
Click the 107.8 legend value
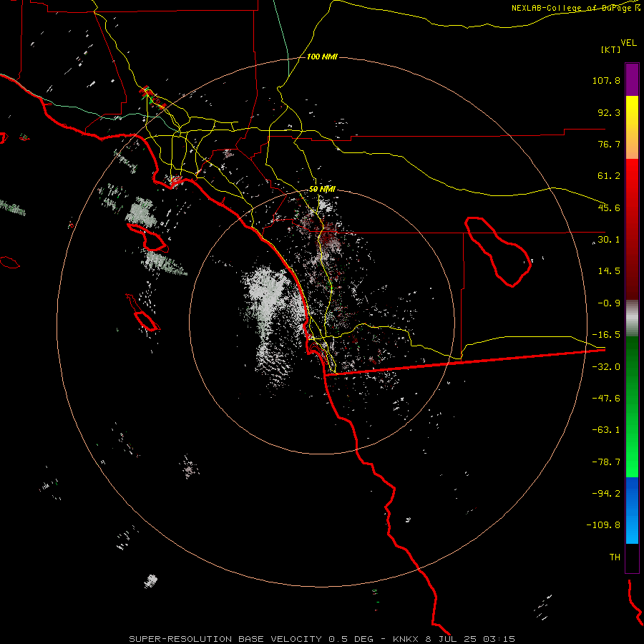606,80
